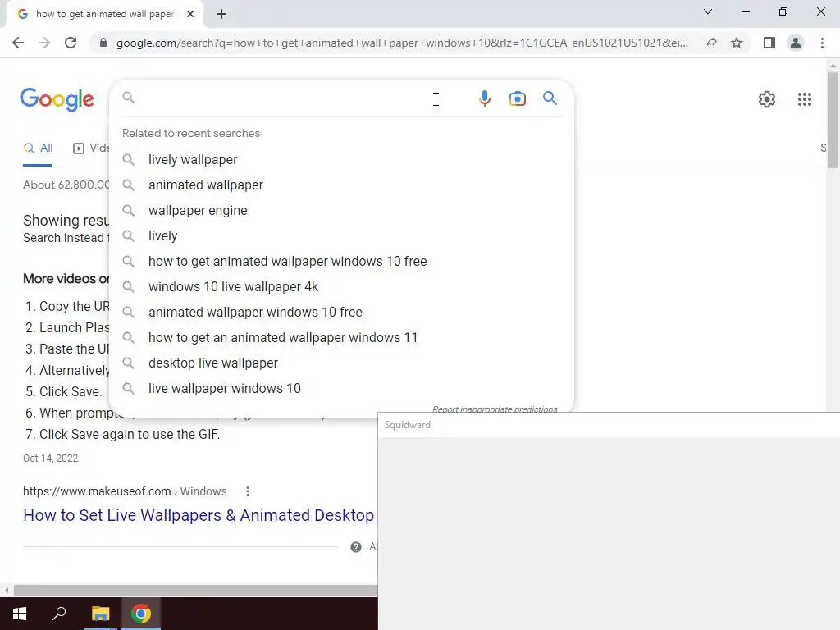Start voice search with microphone icon
The image size is (840, 630).
point(484,98)
